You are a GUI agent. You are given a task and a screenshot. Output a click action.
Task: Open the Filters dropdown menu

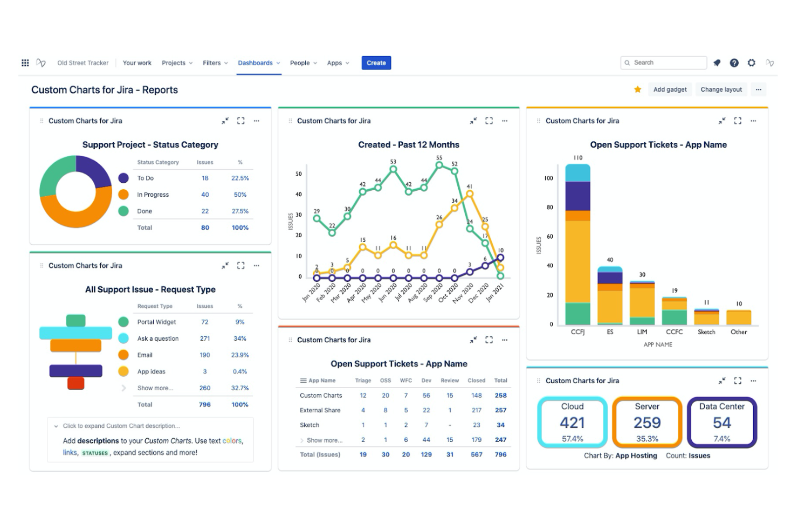point(215,63)
